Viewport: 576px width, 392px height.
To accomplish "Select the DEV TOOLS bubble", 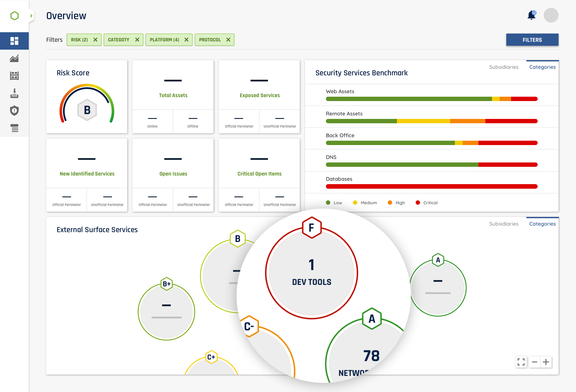I will (x=311, y=273).
